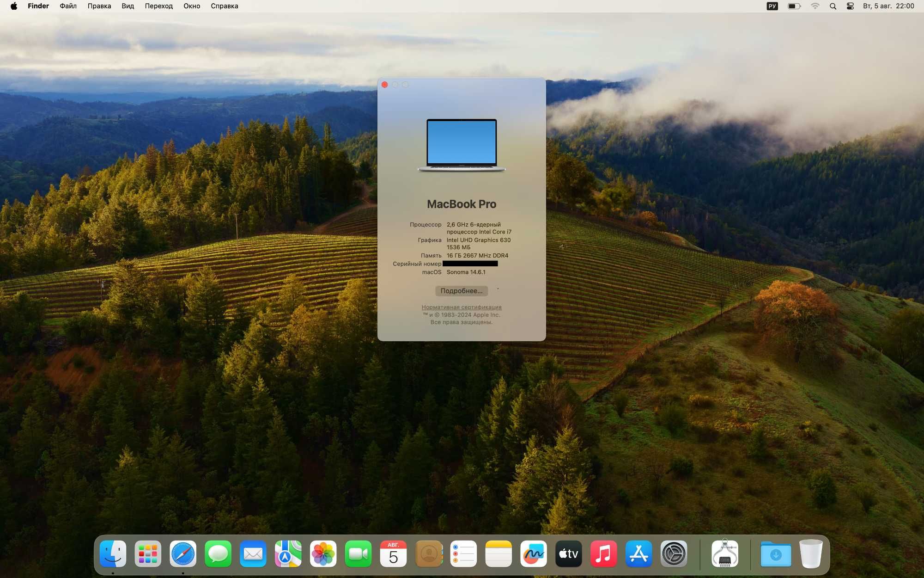Screen dimensions: 924x578
Task: Select the Sonoma 14.6.1 version text
Action: [466, 272]
